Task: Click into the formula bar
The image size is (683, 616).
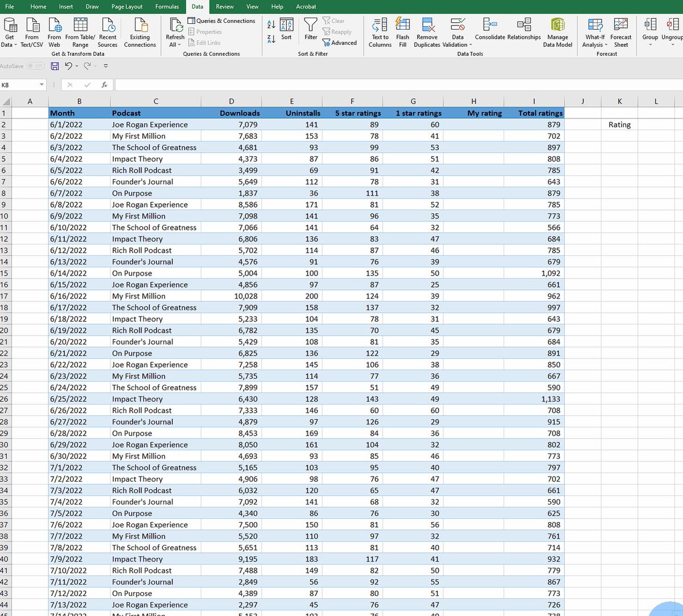Action: tap(398, 85)
